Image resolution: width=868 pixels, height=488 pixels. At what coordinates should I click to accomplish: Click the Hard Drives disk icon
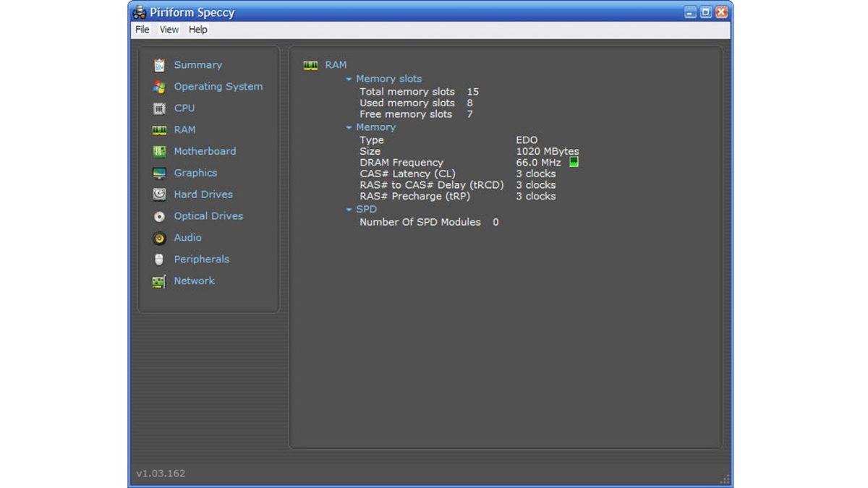click(159, 194)
